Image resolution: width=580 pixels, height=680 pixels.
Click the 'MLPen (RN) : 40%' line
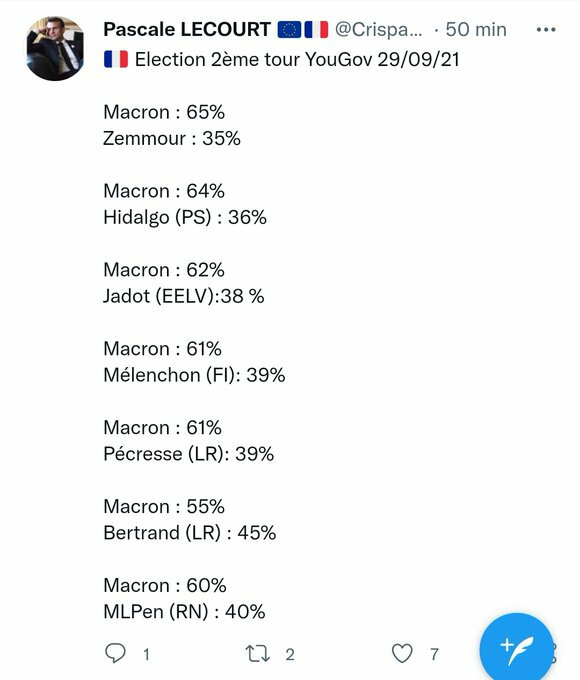point(184,612)
